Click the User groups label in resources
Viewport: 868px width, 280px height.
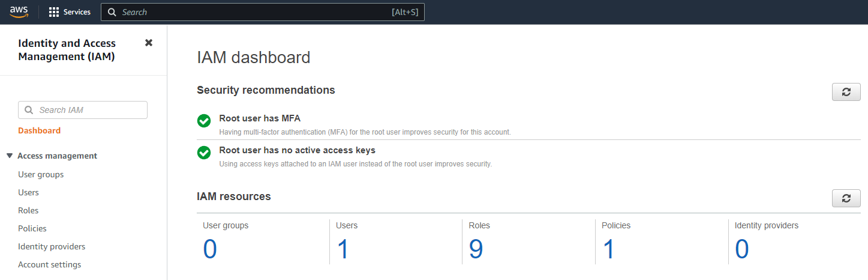[x=226, y=225]
